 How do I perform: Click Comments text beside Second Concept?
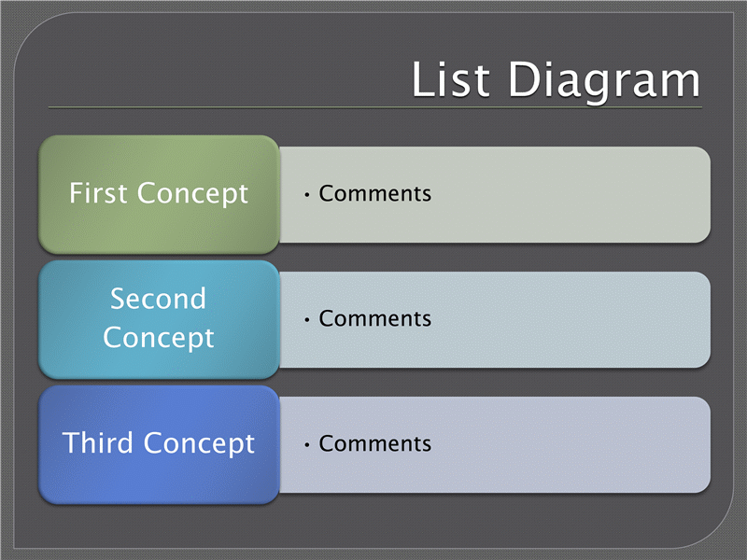pos(375,318)
